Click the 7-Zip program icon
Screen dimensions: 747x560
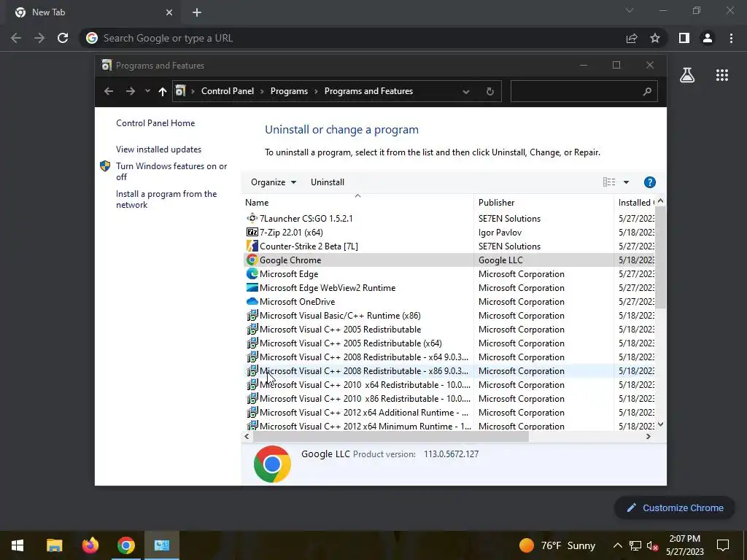[x=252, y=232]
